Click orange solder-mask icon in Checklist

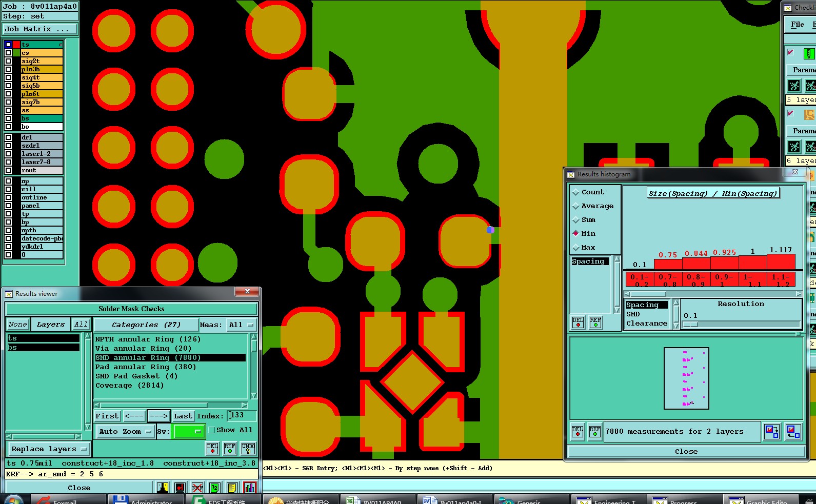click(x=809, y=114)
